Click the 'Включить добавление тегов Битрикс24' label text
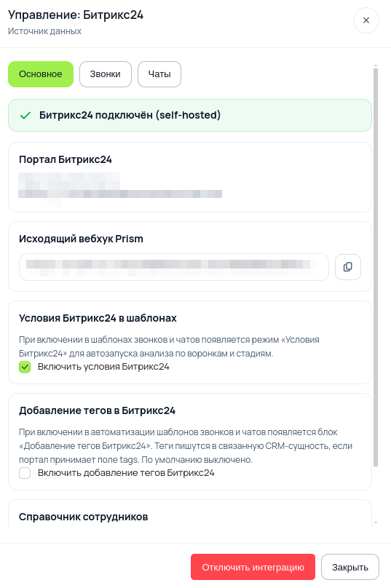Image resolution: width=391 pixels, height=588 pixels. [x=126, y=473]
